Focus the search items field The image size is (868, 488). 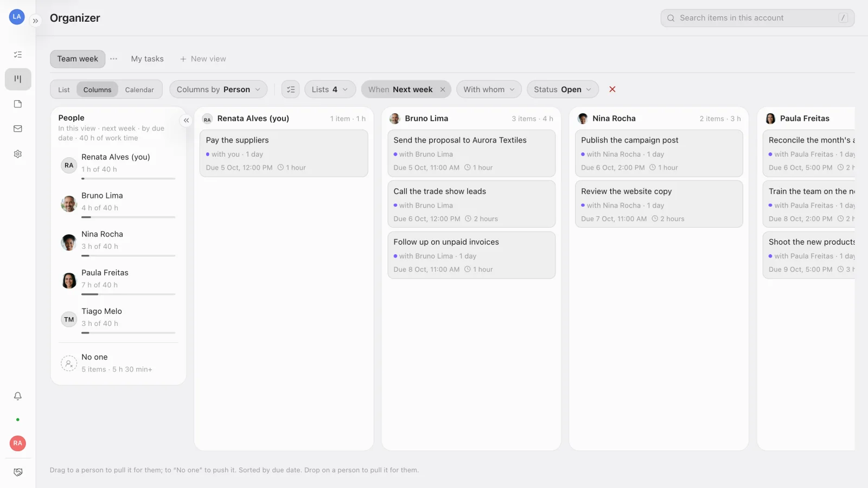(757, 18)
